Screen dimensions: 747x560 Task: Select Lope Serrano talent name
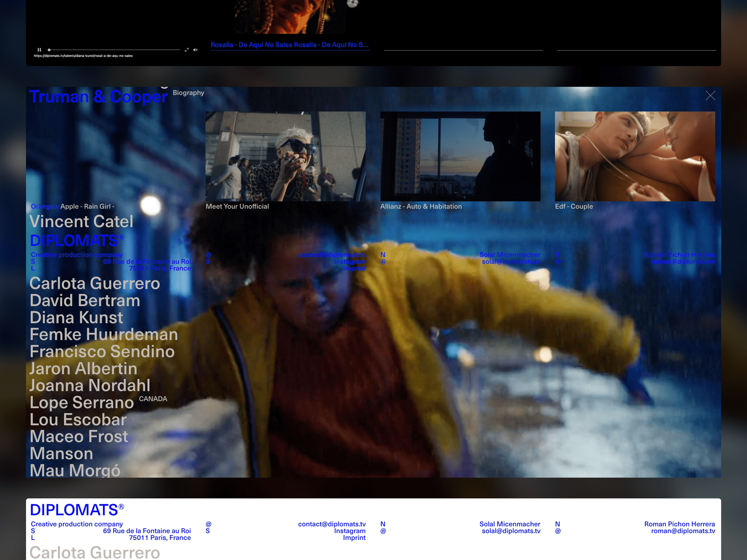pyautogui.click(x=82, y=402)
